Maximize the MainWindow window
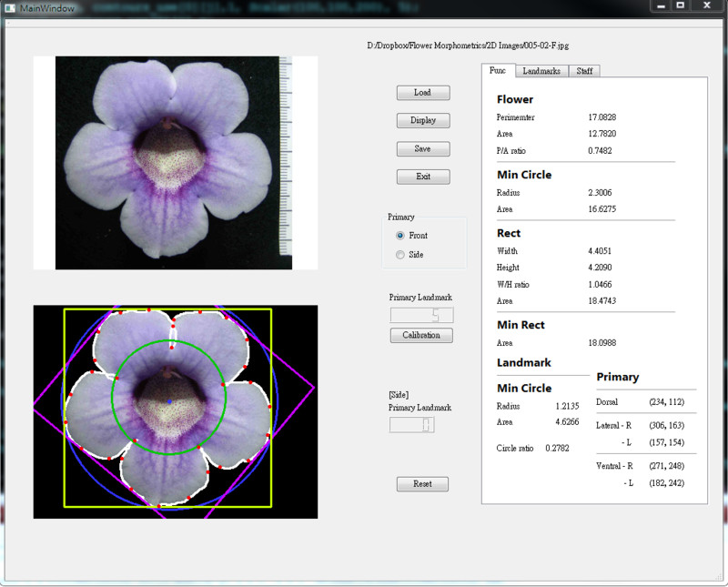This screenshot has width=728, height=587. tap(680, 5)
